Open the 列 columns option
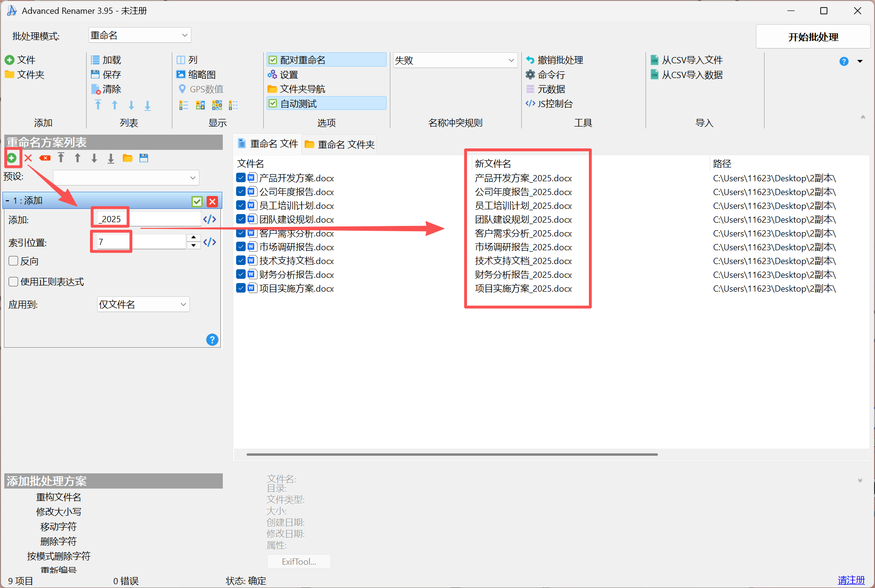Viewport: 875px width, 588px height. (x=187, y=60)
